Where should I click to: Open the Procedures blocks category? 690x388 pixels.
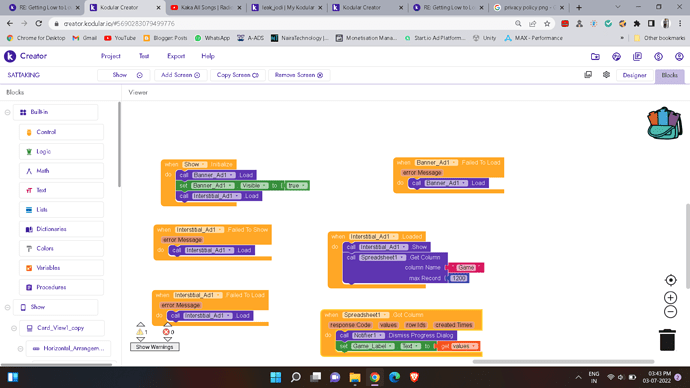click(61, 287)
